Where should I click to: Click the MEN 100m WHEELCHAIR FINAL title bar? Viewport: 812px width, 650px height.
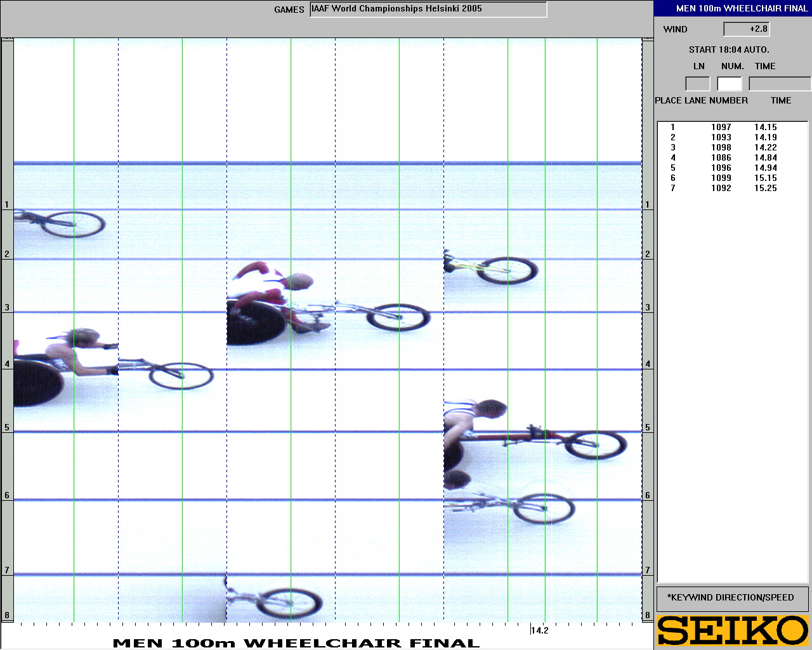[733, 8]
